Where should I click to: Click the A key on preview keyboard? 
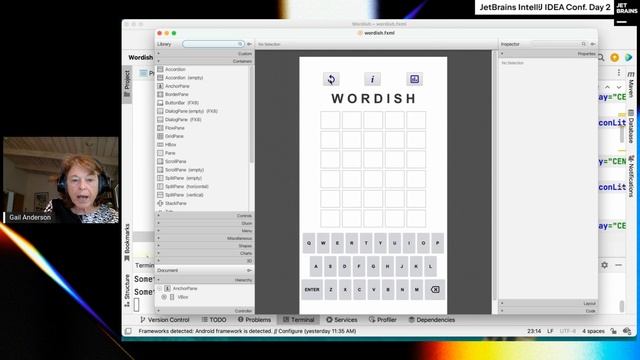(x=316, y=266)
